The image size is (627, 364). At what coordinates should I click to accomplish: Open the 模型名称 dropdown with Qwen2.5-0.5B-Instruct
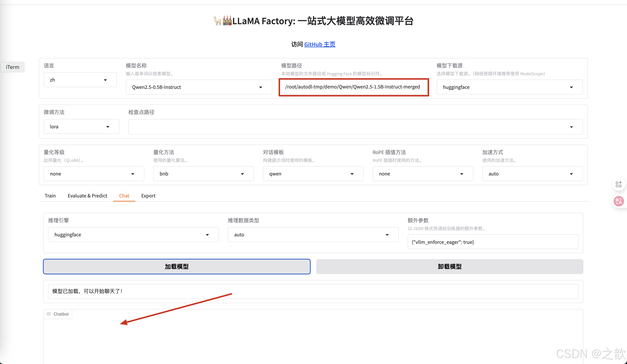[199, 87]
